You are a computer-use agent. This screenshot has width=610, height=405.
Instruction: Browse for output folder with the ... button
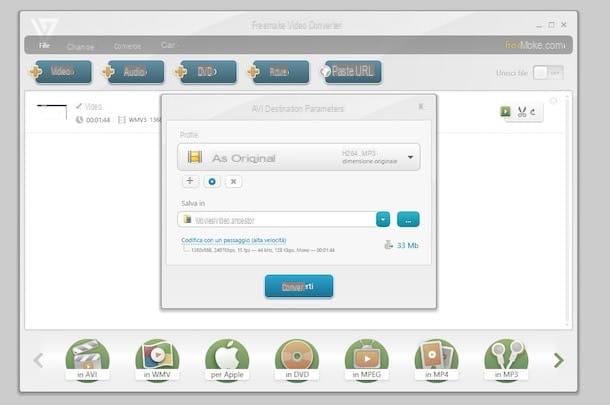[x=408, y=219]
